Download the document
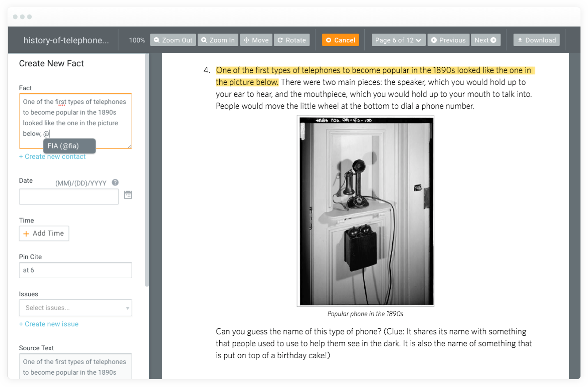The height and width of the screenshot is (387, 588). (x=536, y=40)
